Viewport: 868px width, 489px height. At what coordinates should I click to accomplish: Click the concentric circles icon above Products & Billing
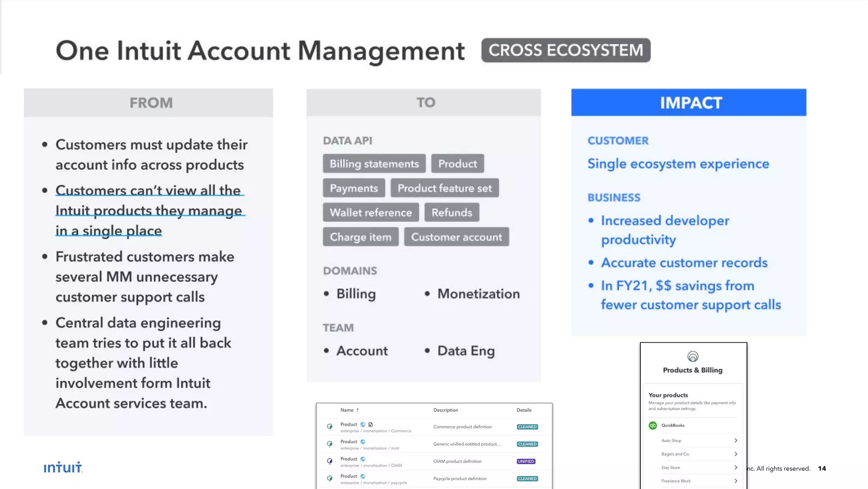pyautogui.click(x=693, y=356)
